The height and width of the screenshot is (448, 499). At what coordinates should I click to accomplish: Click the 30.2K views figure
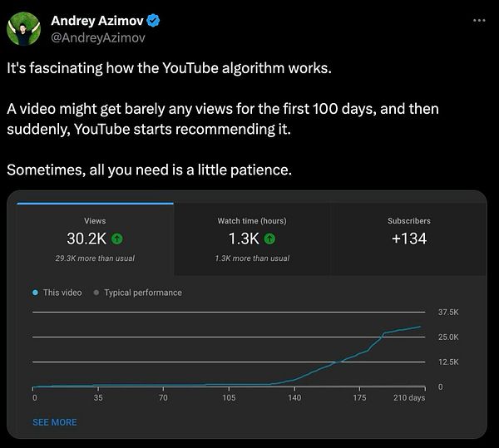pyautogui.click(x=87, y=239)
